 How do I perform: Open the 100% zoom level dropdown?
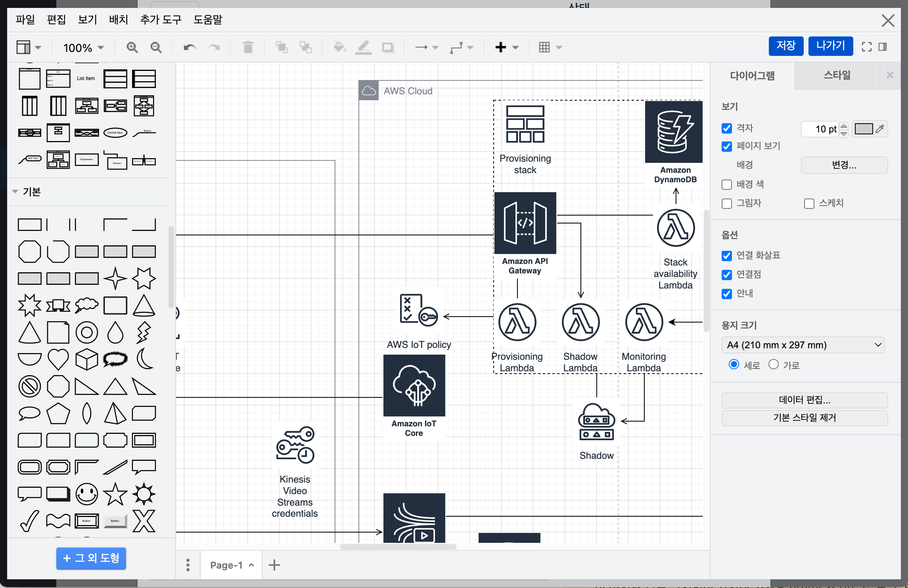[84, 48]
